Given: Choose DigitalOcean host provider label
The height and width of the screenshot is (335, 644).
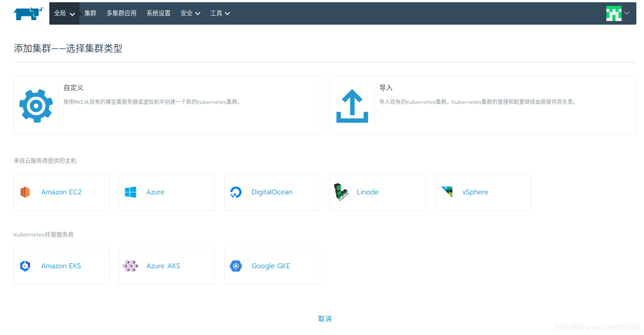Looking at the screenshot, I should coord(272,192).
